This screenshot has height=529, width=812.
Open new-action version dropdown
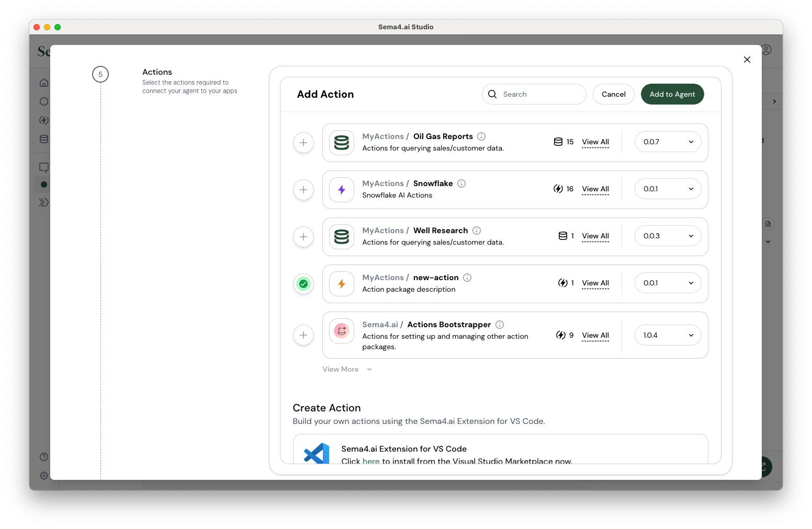(x=668, y=283)
